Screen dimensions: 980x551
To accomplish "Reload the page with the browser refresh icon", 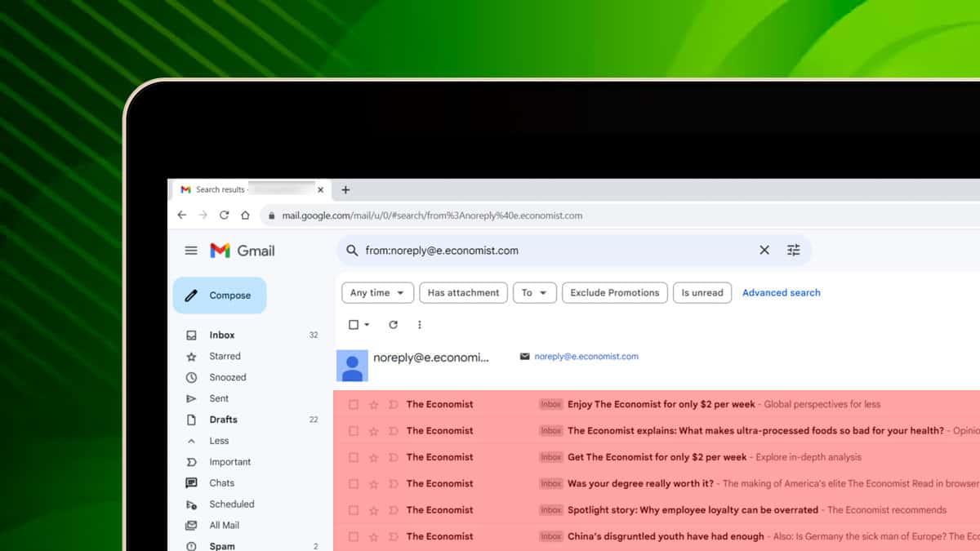I will click(x=225, y=216).
